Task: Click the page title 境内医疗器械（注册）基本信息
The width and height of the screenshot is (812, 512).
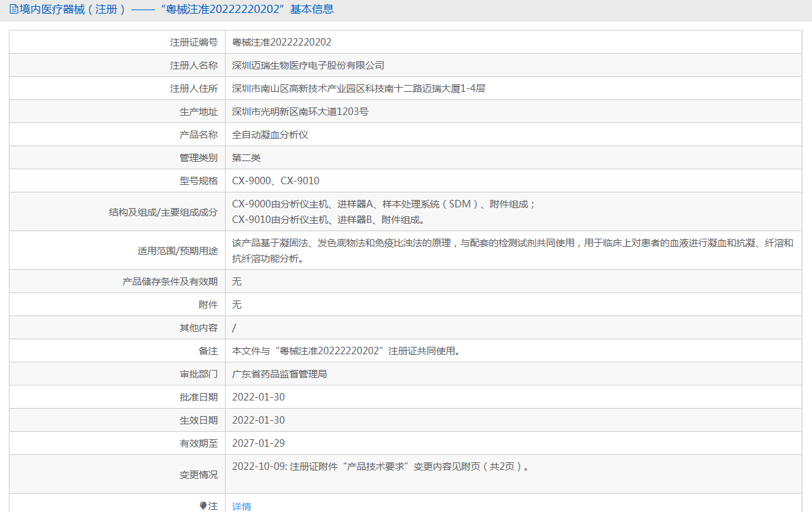Action: coord(177,10)
